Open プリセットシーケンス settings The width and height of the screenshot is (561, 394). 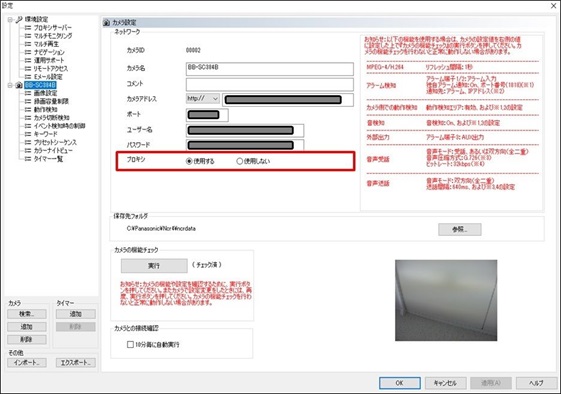55,142
